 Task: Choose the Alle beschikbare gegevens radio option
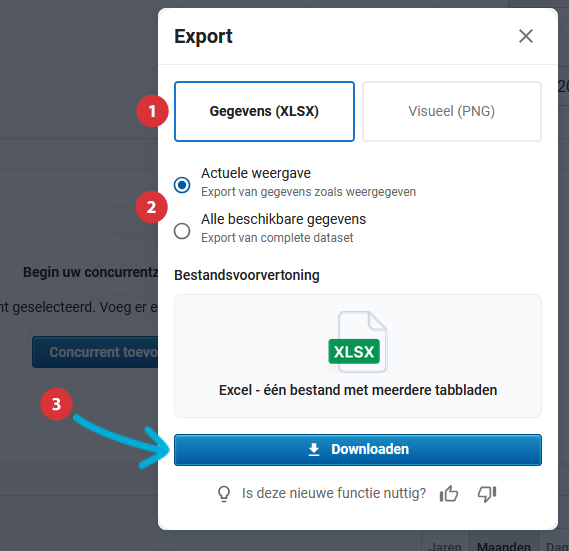pyautogui.click(x=182, y=231)
